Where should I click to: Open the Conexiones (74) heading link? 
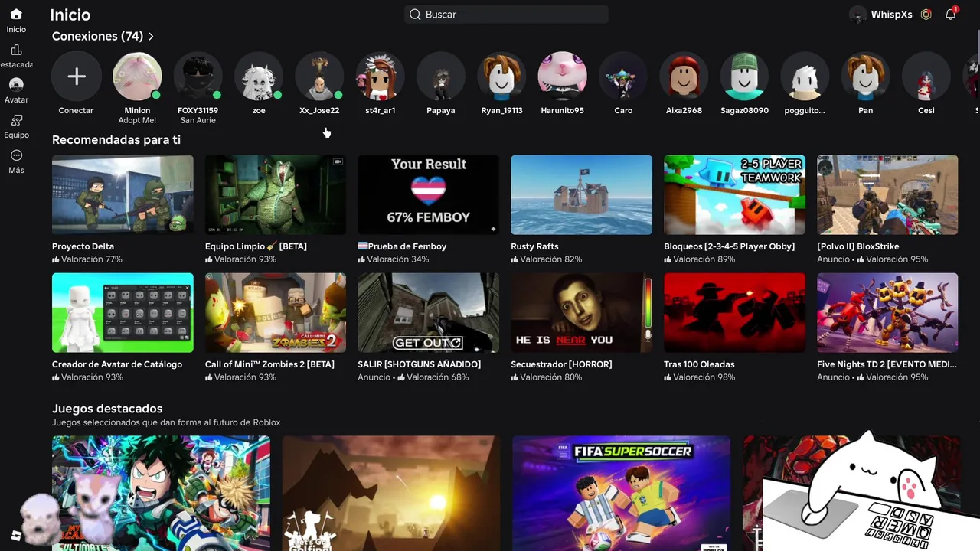click(97, 36)
